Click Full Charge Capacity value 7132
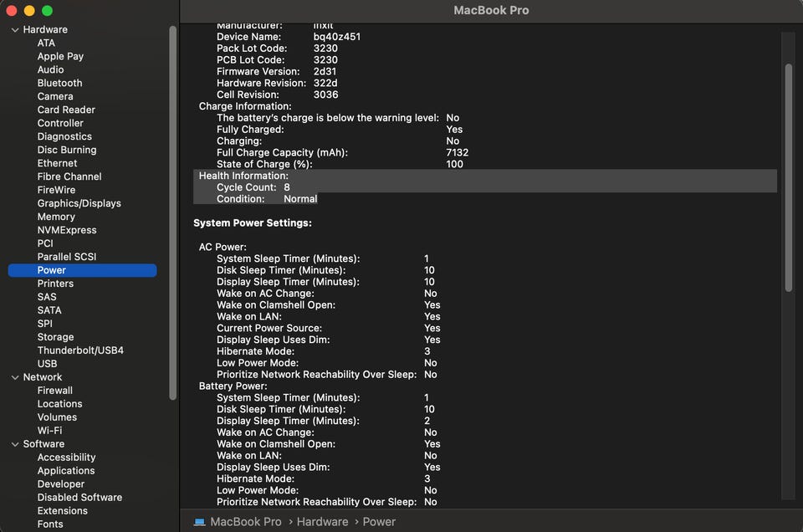 (457, 152)
